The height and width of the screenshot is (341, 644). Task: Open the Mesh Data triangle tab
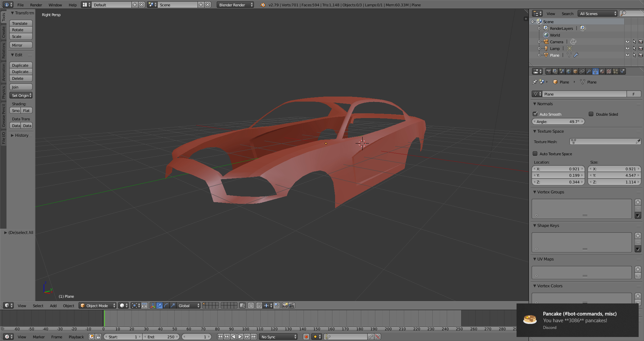pos(595,71)
